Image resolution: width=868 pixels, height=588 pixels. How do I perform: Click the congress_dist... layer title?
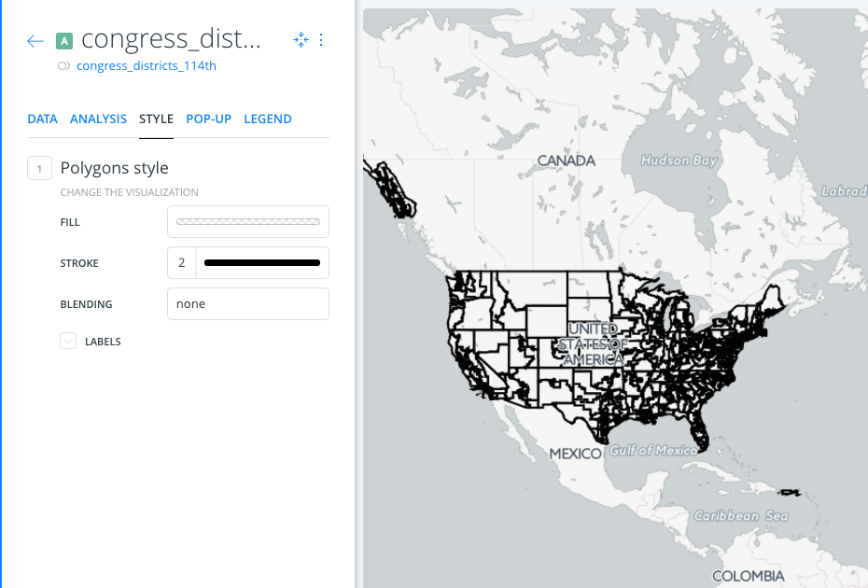(x=171, y=39)
